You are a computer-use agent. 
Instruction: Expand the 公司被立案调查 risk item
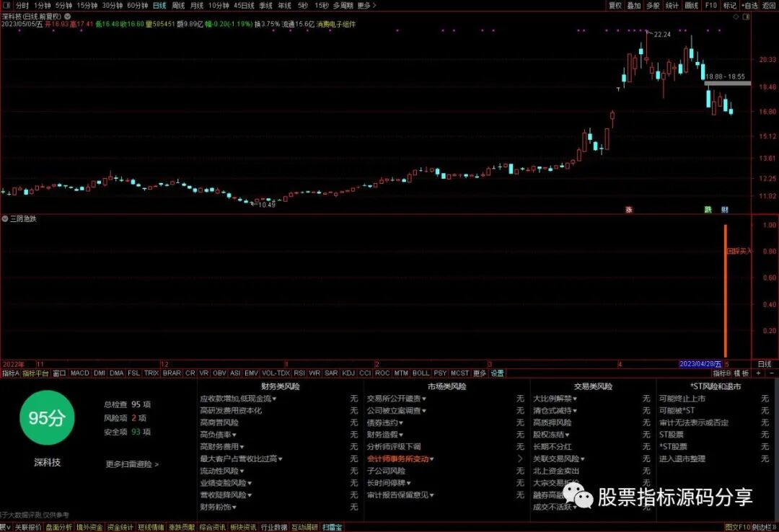click(397, 410)
